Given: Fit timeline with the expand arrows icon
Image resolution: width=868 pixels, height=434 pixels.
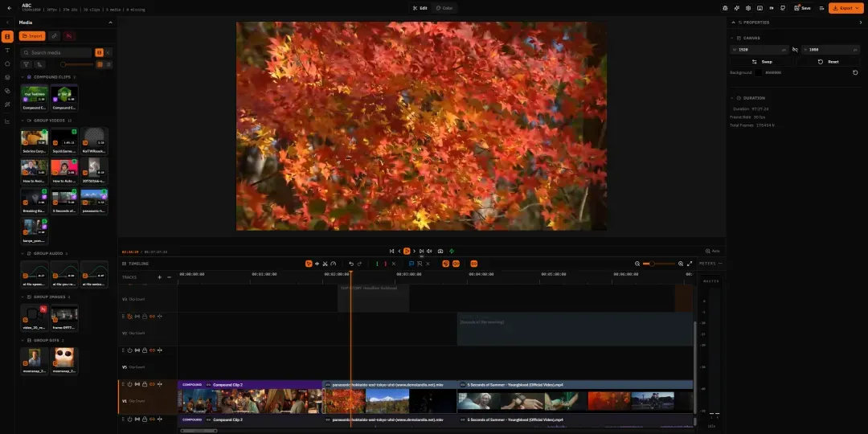Looking at the screenshot, I should tap(690, 264).
